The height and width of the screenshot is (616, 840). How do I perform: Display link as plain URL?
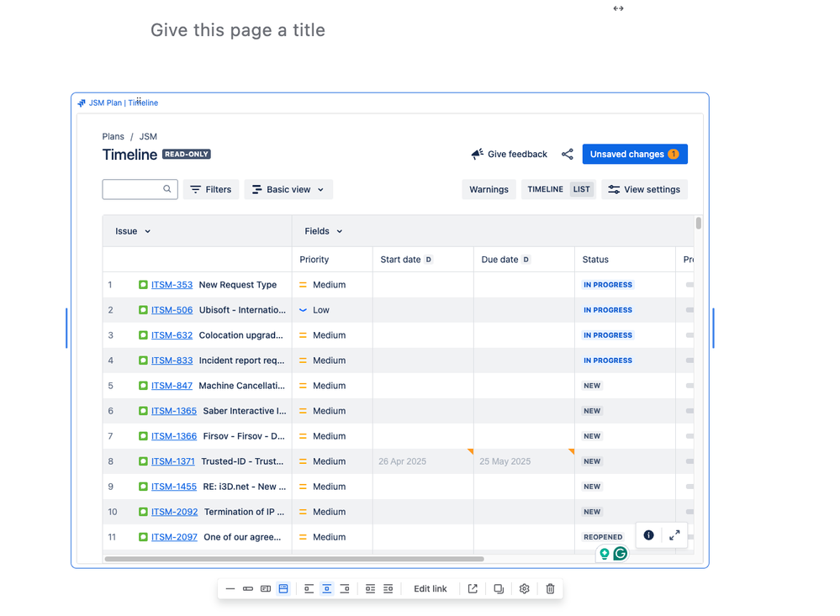230,588
